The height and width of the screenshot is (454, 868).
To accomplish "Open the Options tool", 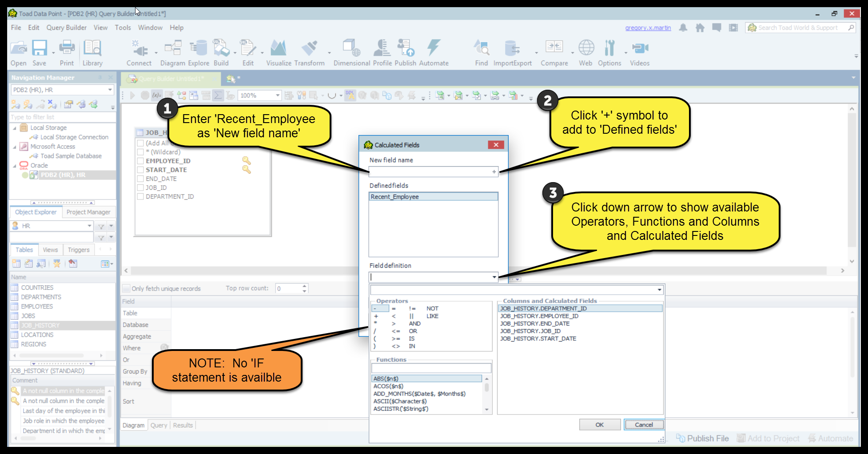I will pos(609,52).
